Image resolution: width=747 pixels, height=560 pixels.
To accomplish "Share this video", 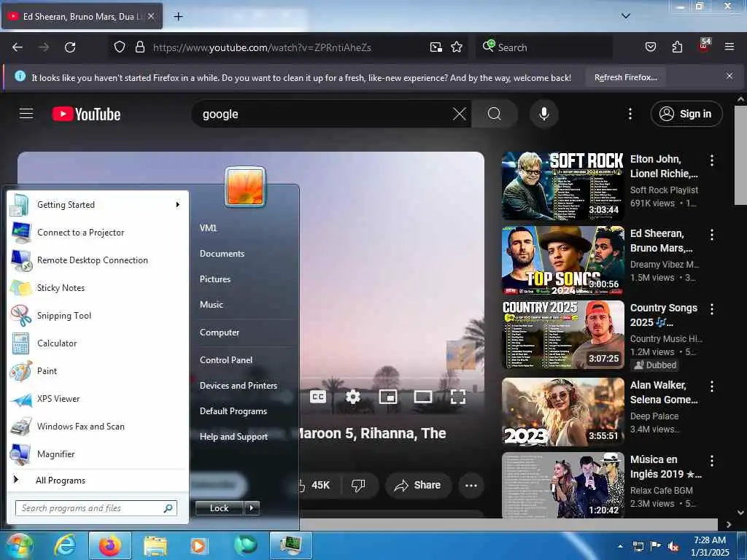I will pyautogui.click(x=418, y=485).
